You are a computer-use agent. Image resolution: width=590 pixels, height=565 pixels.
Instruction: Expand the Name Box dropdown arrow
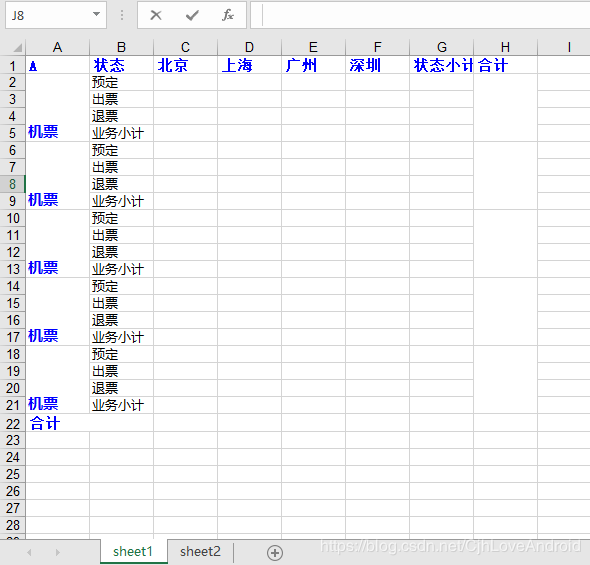click(97, 14)
